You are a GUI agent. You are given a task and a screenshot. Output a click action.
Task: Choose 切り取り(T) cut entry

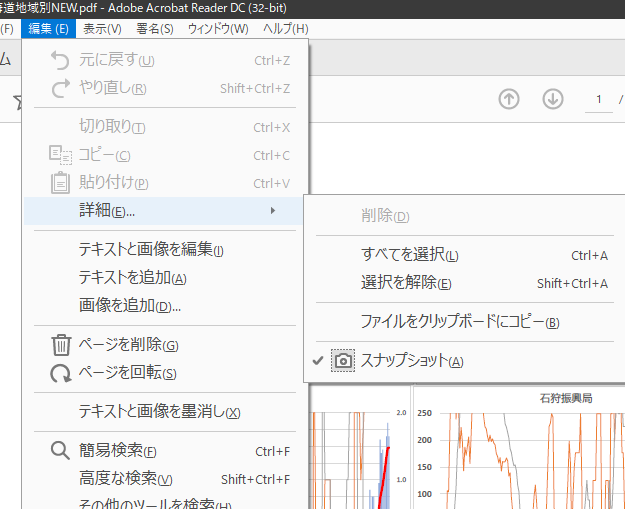tap(165, 127)
